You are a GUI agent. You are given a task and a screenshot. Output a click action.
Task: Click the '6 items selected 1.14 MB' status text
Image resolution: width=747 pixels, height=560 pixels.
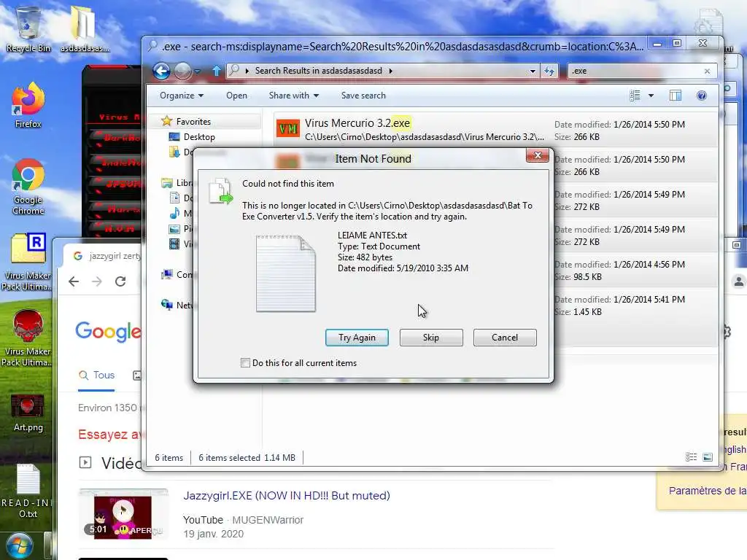[247, 458]
